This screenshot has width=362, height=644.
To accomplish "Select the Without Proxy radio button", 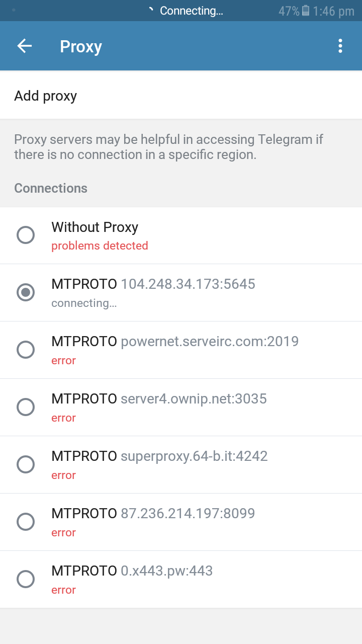I will pos(26,235).
